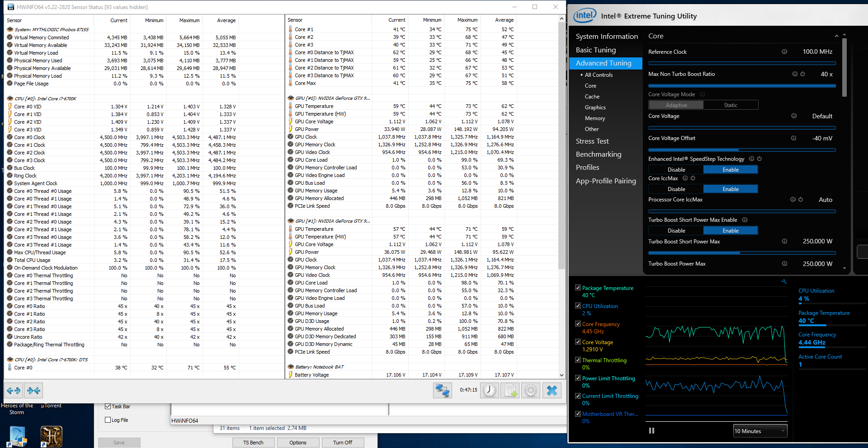Select Static core voltage mode
Screen dimensions: 868x448
click(x=731, y=105)
